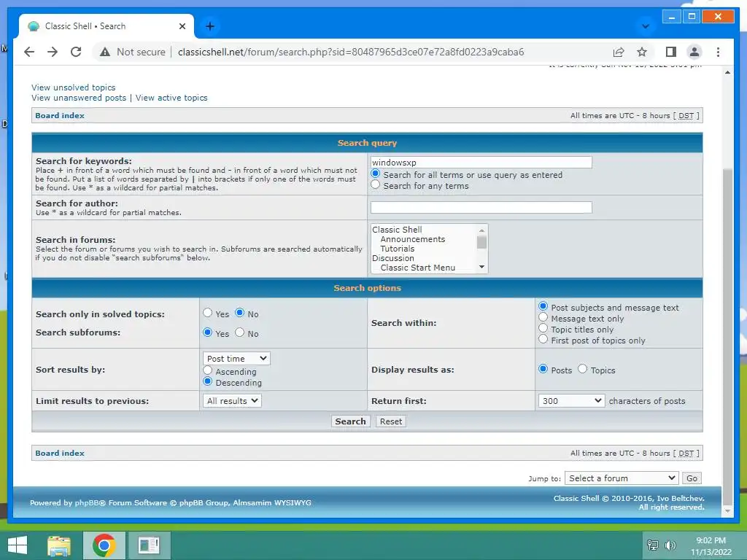Set Search subforums to Yes
Image resolution: width=747 pixels, height=560 pixels.
(x=207, y=332)
